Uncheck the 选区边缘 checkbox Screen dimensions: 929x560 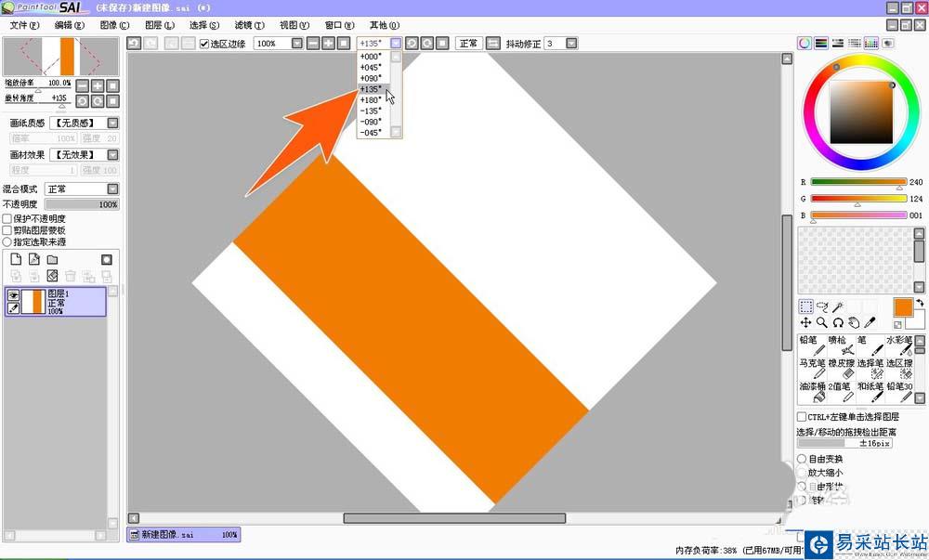coord(204,44)
